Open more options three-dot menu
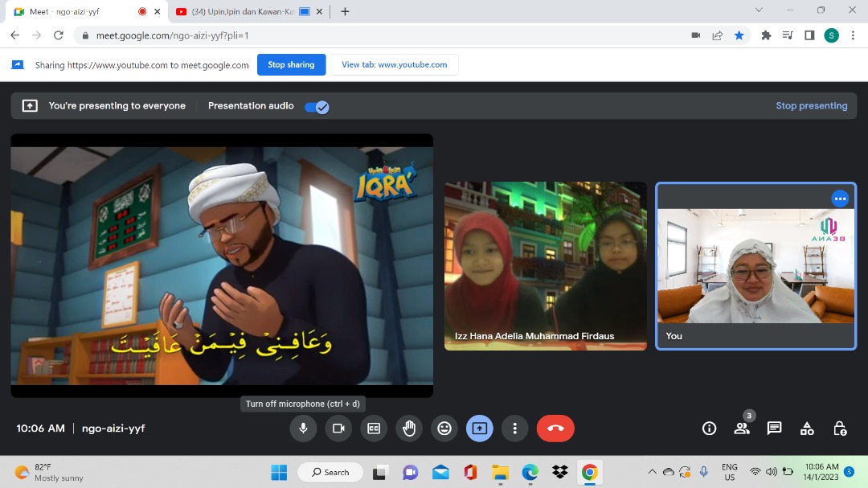Image resolution: width=868 pixels, height=488 pixels. (515, 429)
